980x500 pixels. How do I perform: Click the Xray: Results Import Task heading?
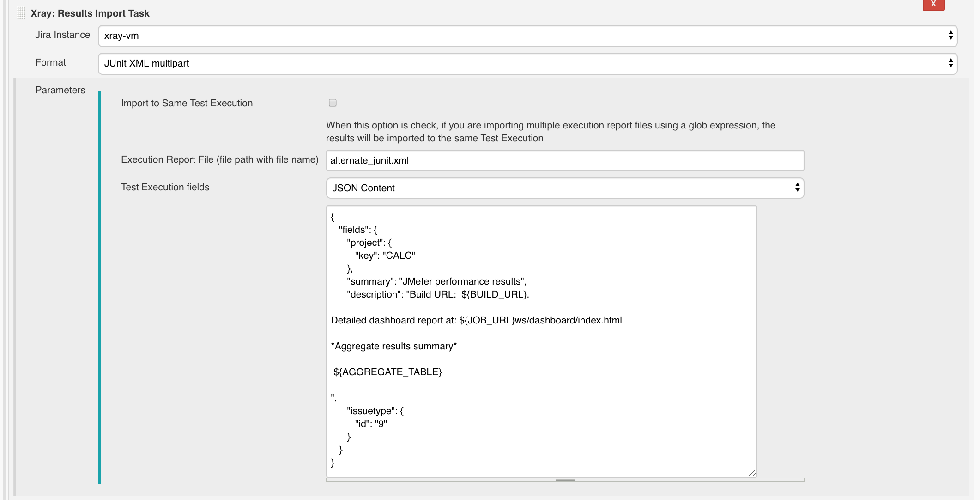tap(90, 13)
